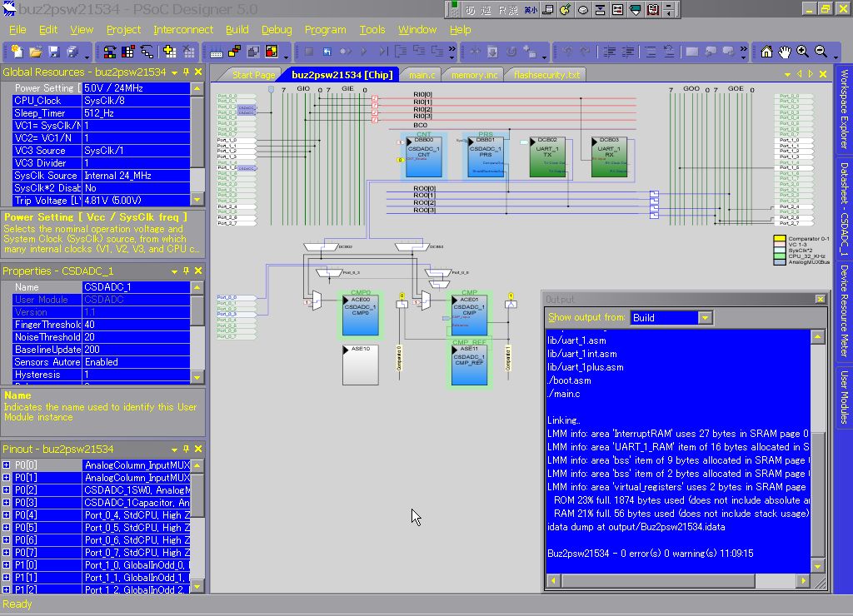Click the Output panel's horizontal scroll right arrow
The width and height of the screenshot is (853, 616).
point(804,581)
